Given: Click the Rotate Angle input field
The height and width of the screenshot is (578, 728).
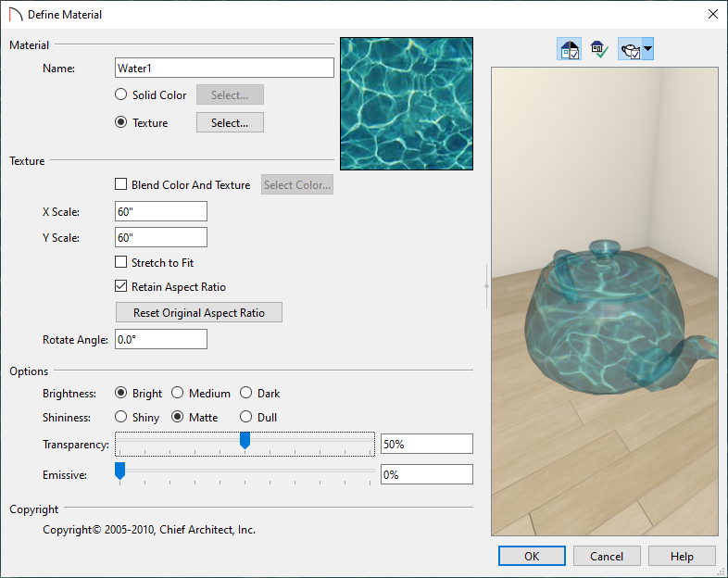Looking at the screenshot, I should click(x=160, y=339).
